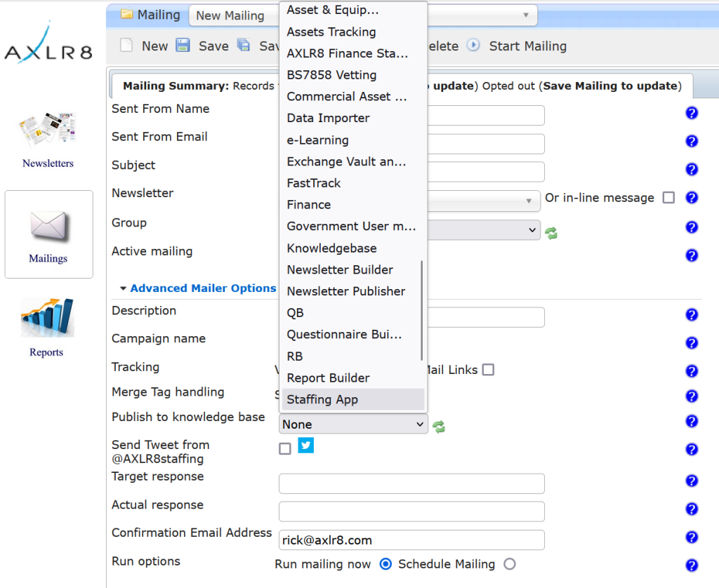Image resolution: width=719 pixels, height=588 pixels.
Task: Click the Save floppy disk icon
Action: [183, 46]
